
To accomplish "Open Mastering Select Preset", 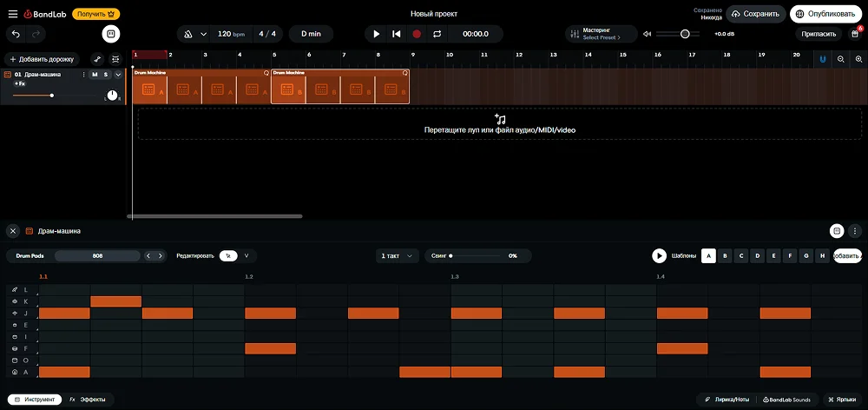I will pos(602,34).
